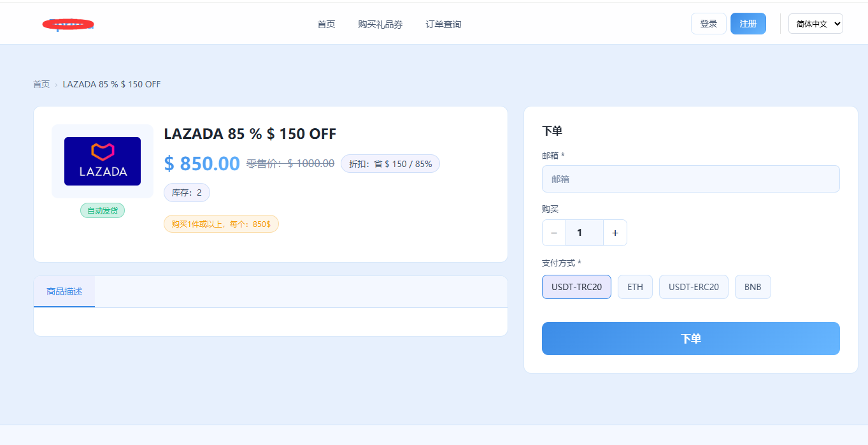
Task: Open the 简体中文 language dropdown
Action: (815, 23)
